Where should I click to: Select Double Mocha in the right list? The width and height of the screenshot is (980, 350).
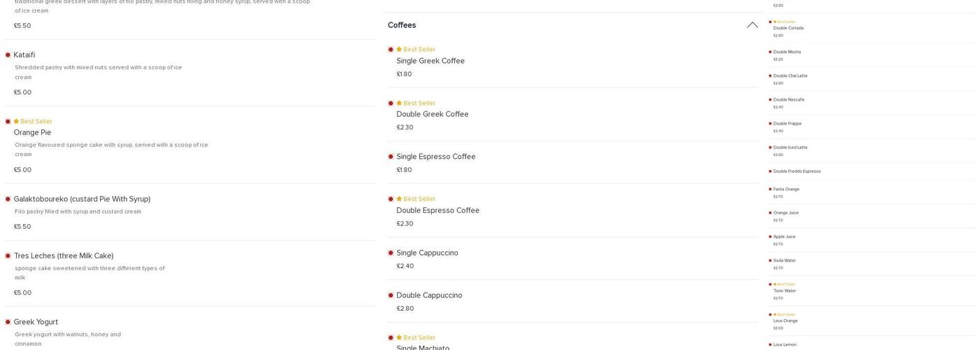coord(787,52)
